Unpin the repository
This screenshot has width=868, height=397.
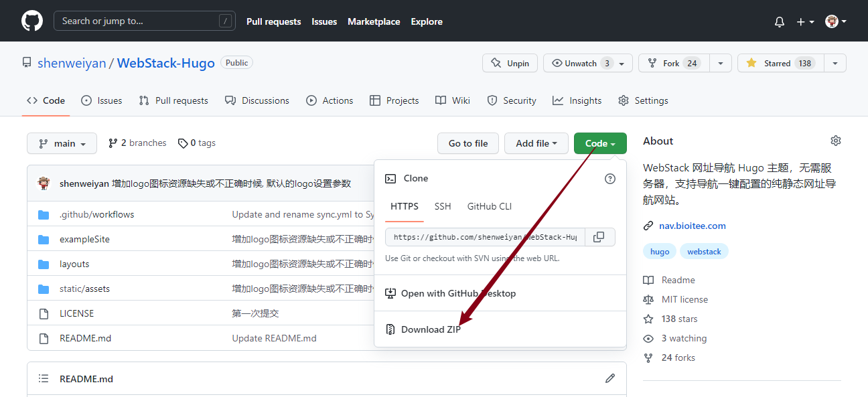coord(510,63)
